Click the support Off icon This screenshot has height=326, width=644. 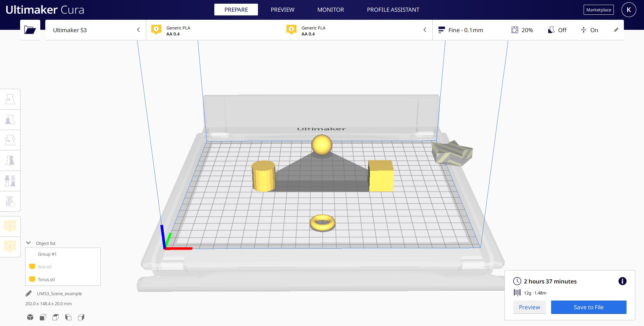click(x=551, y=30)
